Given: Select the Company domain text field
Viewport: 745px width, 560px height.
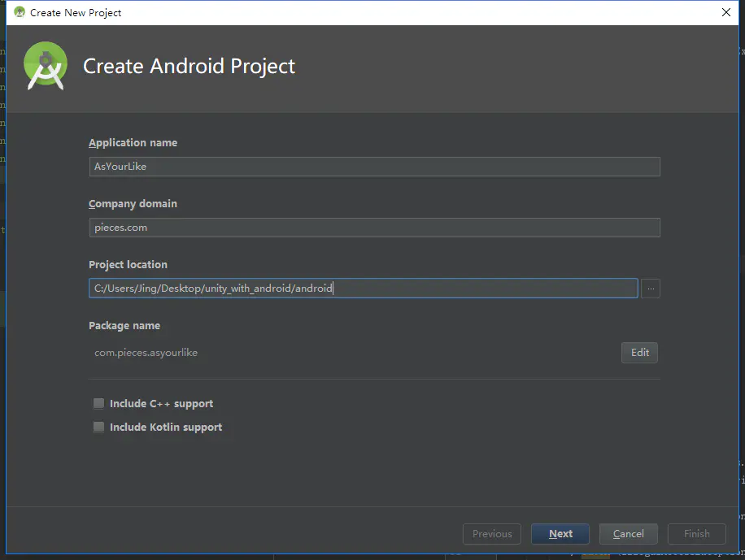Looking at the screenshot, I should click(374, 228).
